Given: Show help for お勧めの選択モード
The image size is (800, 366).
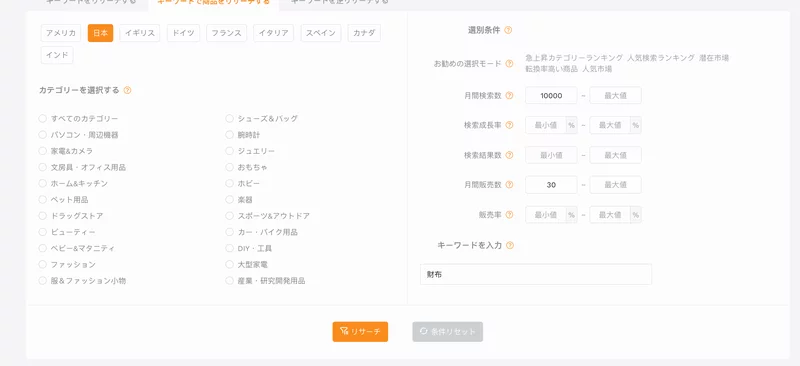Looking at the screenshot, I should tap(509, 64).
